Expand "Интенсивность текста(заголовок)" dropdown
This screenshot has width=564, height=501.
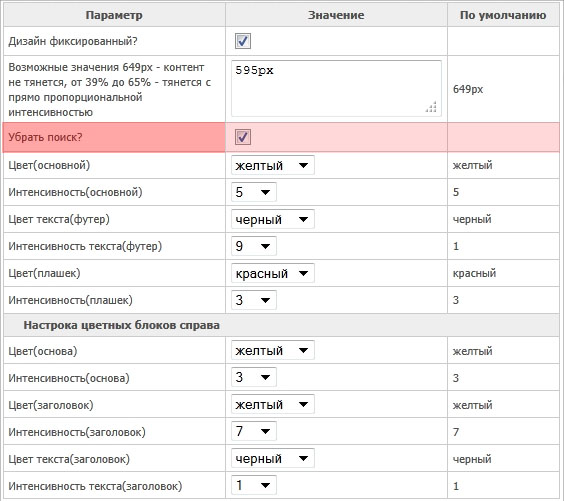coord(254,485)
